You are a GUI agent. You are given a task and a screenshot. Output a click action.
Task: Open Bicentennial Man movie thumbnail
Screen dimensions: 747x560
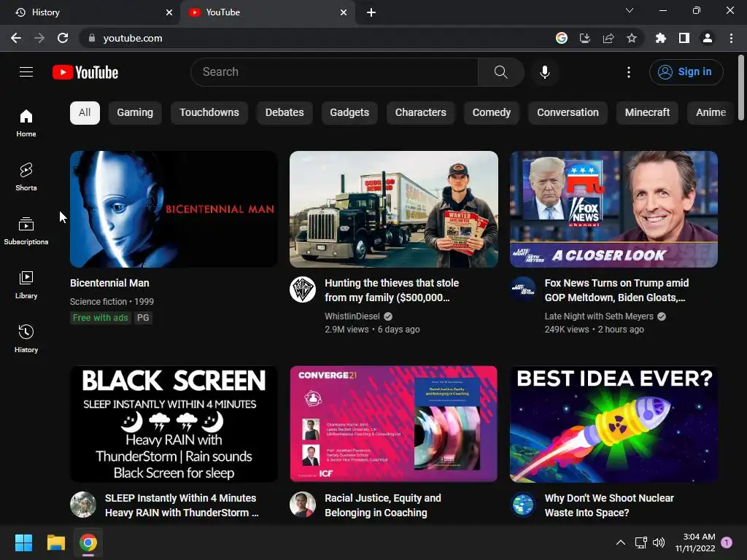(174, 209)
